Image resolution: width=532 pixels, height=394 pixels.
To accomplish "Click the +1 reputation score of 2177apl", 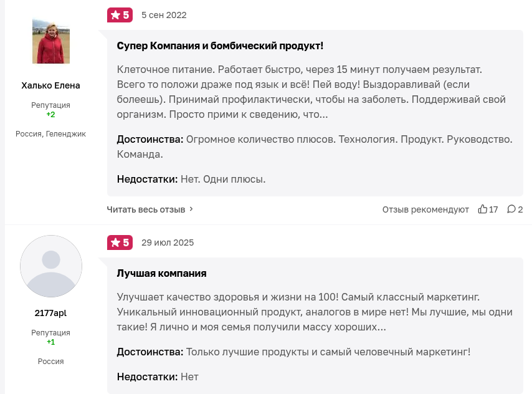I will (x=51, y=342).
